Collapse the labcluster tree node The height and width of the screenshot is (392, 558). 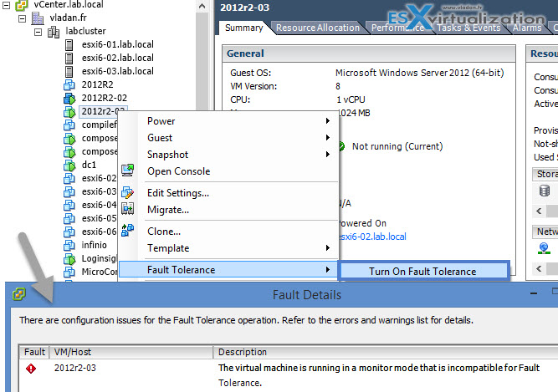click(x=38, y=32)
